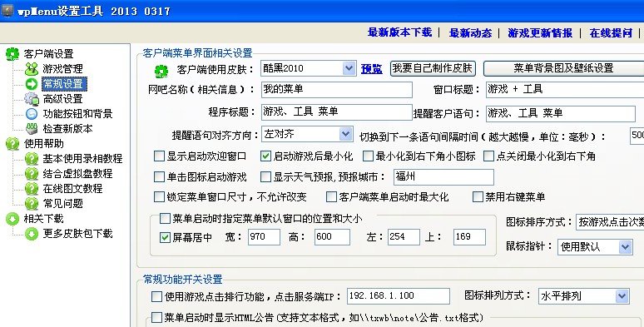
Task: Tick 菜单启动时显示HTML公告 checkbox
Action: [x=156, y=317]
